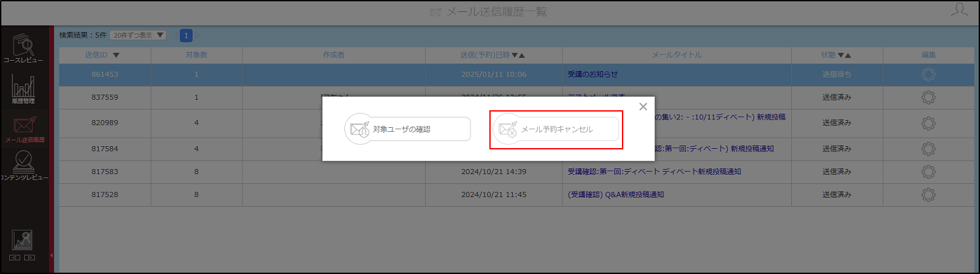The width and height of the screenshot is (980, 274).
Task: Click the user profile icon in header
Action: click(x=960, y=11)
